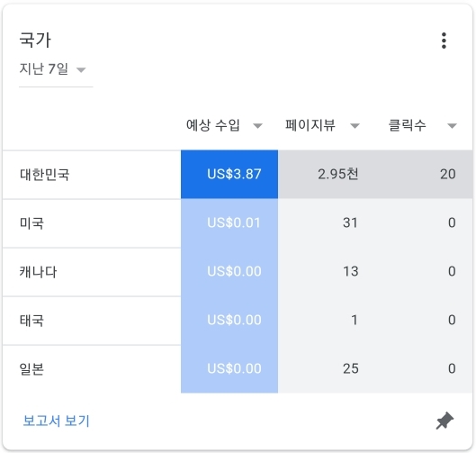Viewport: 476px width, 453px height.
Task: Open the 보고서 보기 link
Action: 56,421
